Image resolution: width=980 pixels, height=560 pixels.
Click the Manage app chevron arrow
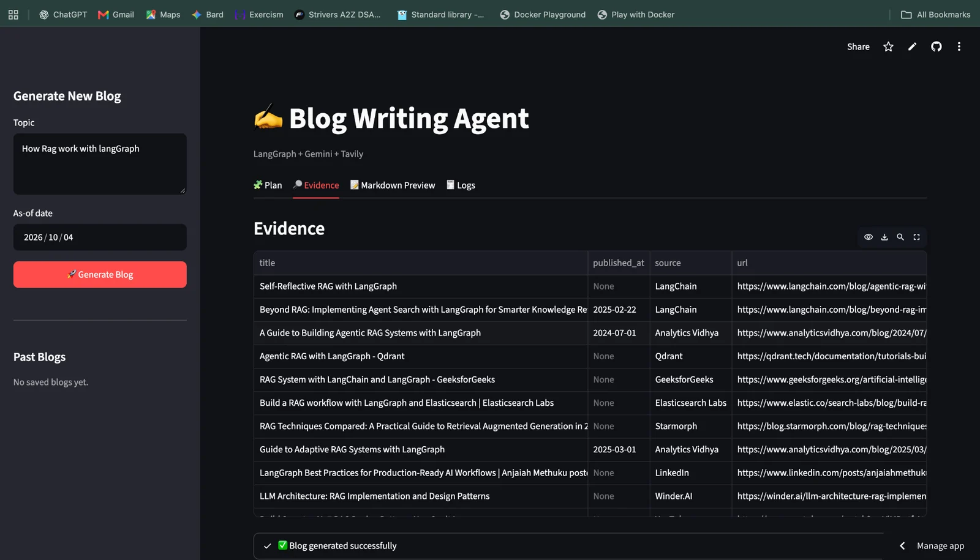pyautogui.click(x=902, y=546)
